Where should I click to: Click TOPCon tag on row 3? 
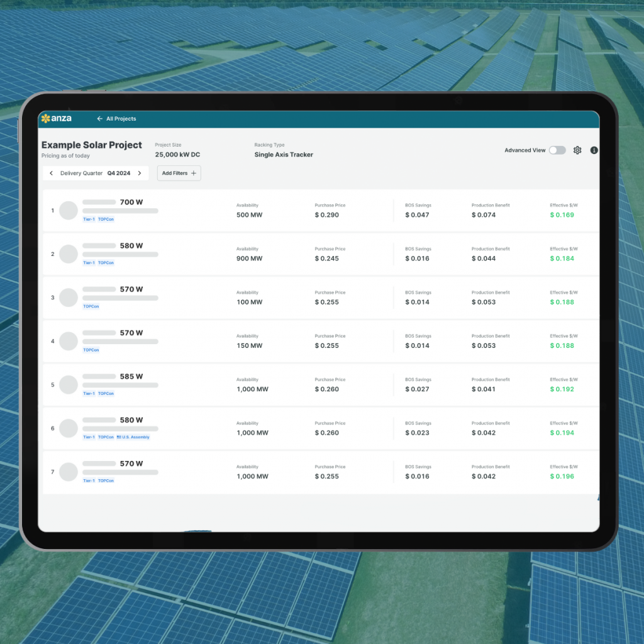(91, 306)
